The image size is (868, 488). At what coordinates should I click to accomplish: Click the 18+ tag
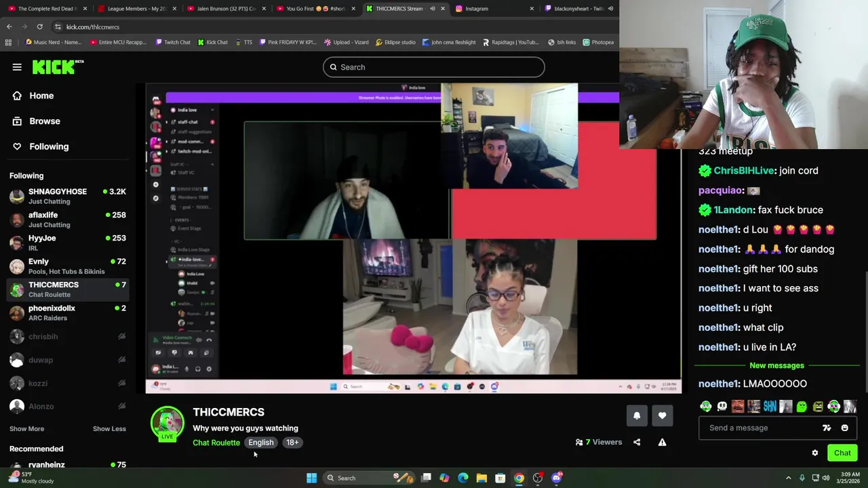pyautogui.click(x=292, y=443)
